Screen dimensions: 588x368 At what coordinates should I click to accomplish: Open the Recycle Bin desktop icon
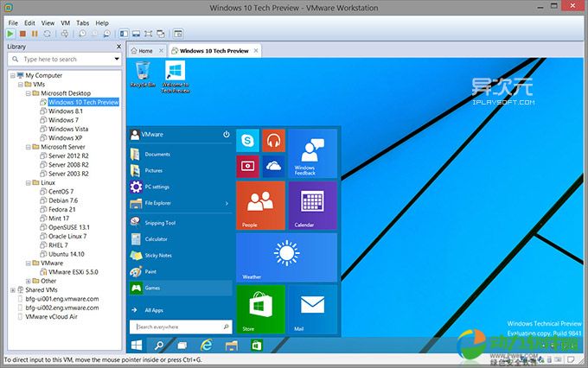[141, 73]
